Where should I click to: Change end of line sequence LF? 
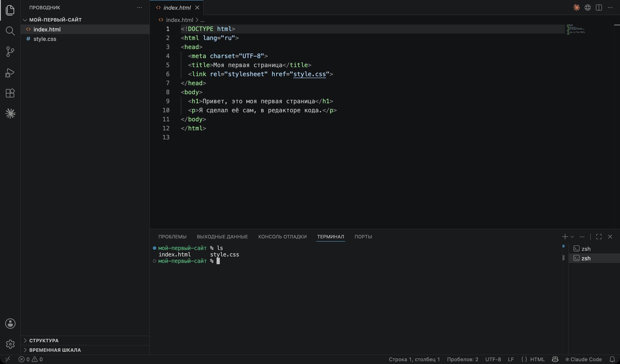tap(511, 359)
